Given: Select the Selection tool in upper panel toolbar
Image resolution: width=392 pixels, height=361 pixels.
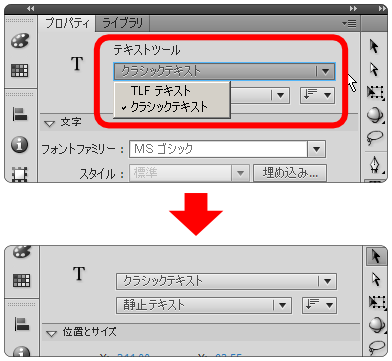Looking at the screenshot, I should 374,46.
